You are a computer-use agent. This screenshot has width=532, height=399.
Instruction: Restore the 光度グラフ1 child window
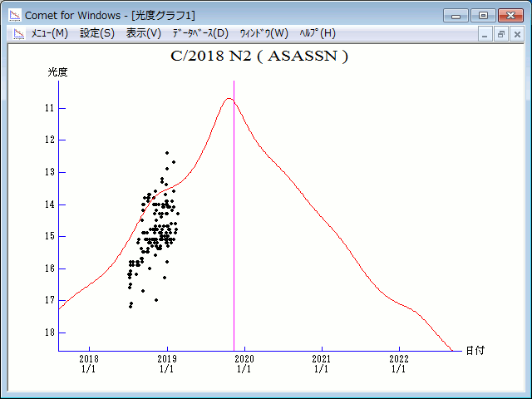click(501, 34)
